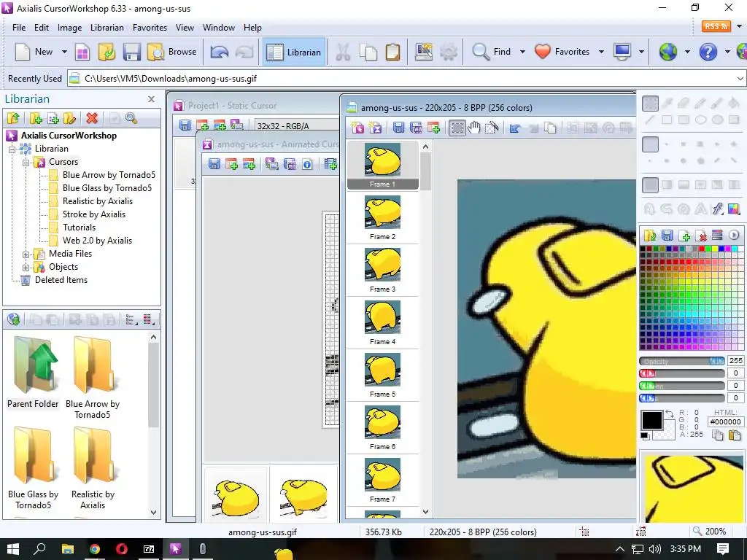Click the save icon in among-us-sus image window
This screenshot has width=747, height=560.
click(398, 128)
